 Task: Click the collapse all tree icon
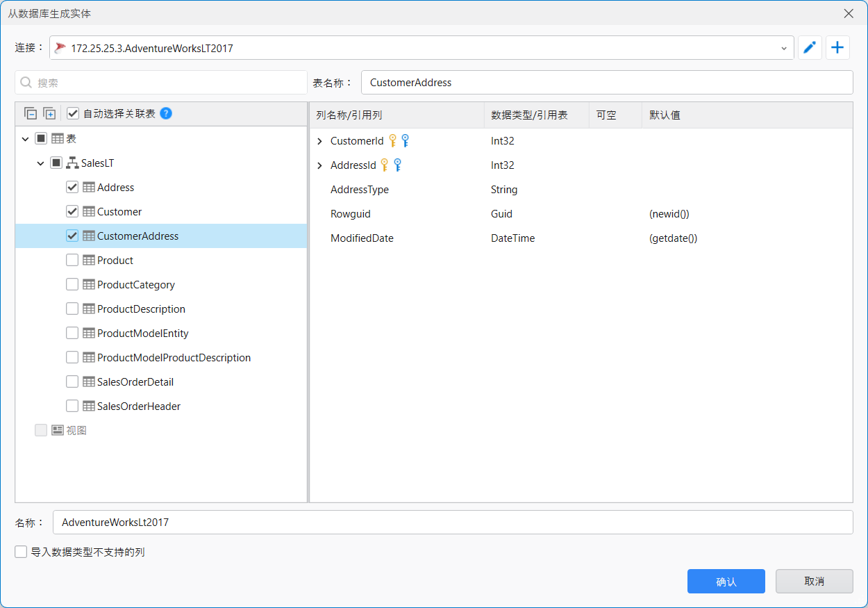point(30,114)
